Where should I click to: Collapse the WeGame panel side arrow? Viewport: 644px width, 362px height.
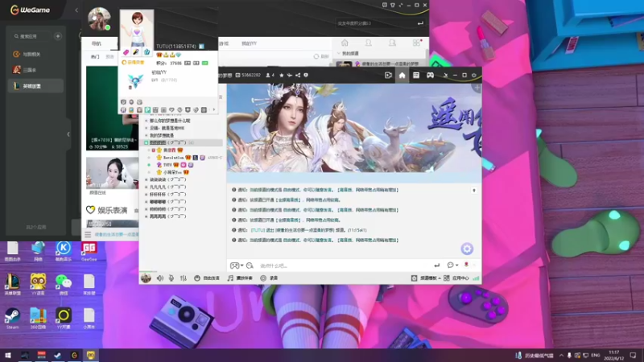(x=68, y=134)
